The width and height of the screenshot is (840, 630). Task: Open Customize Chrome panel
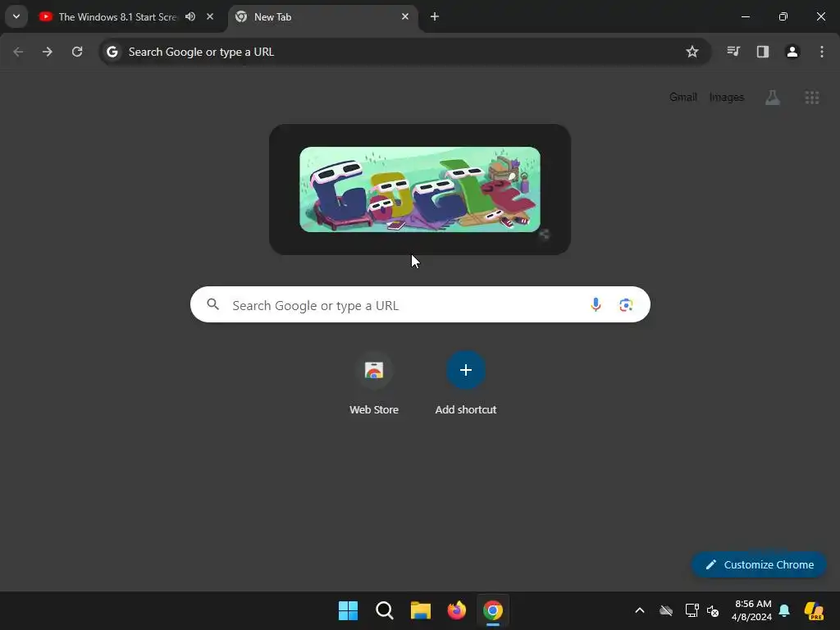click(759, 564)
